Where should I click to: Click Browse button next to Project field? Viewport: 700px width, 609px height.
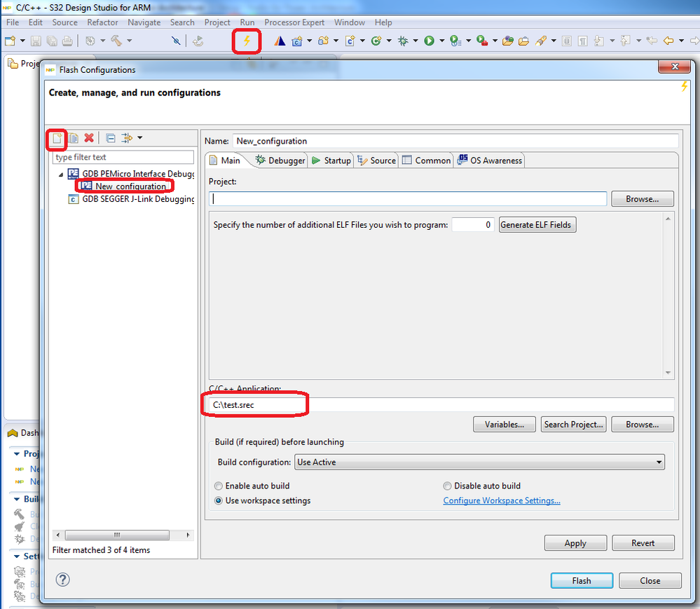642,199
